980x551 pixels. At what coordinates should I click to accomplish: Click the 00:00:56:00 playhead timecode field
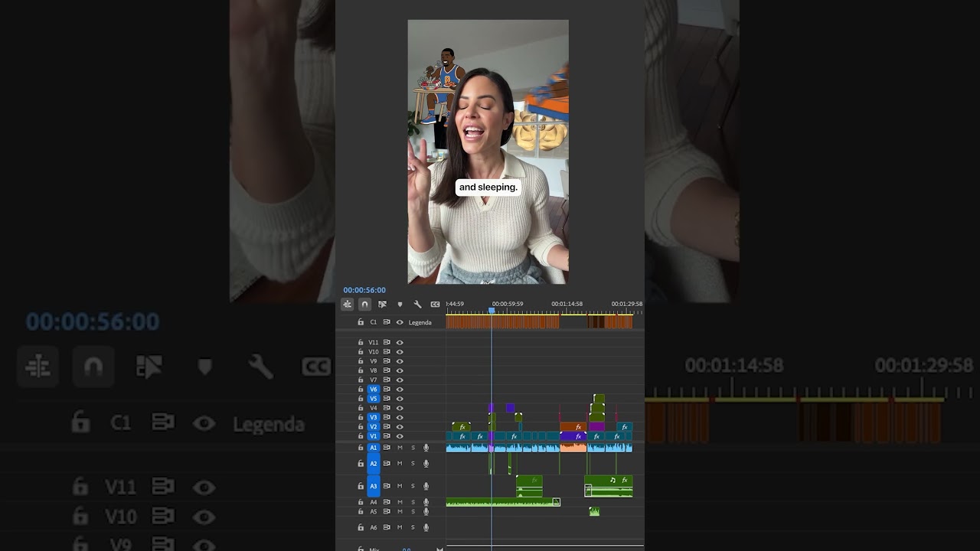tap(364, 290)
